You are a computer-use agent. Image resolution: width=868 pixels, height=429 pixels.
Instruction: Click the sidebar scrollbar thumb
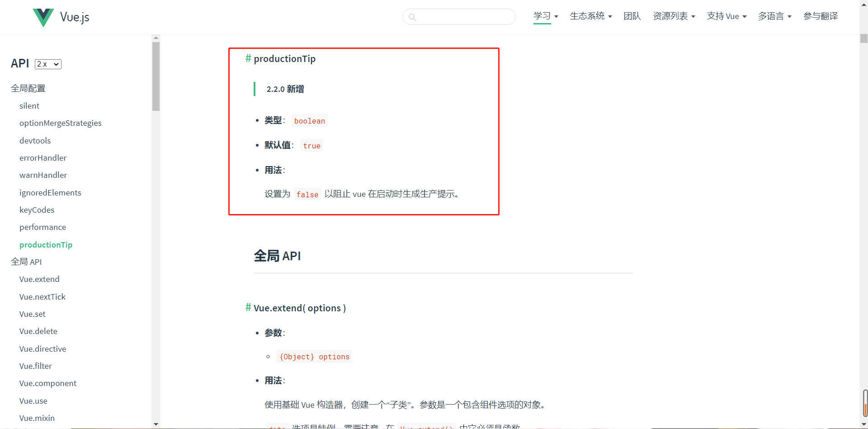pos(156,76)
